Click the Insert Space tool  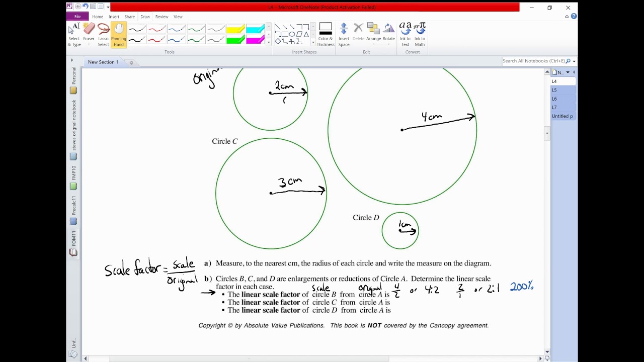(344, 35)
